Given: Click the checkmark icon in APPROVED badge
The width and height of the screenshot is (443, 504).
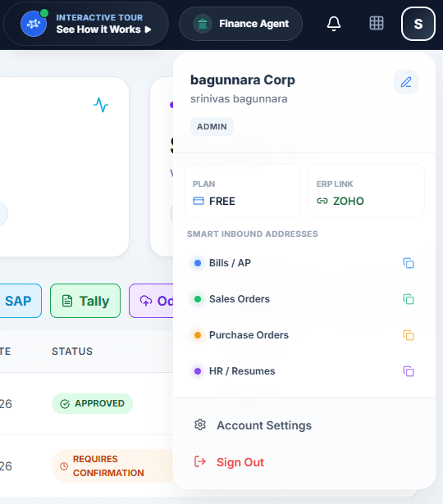Looking at the screenshot, I should pos(65,404).
